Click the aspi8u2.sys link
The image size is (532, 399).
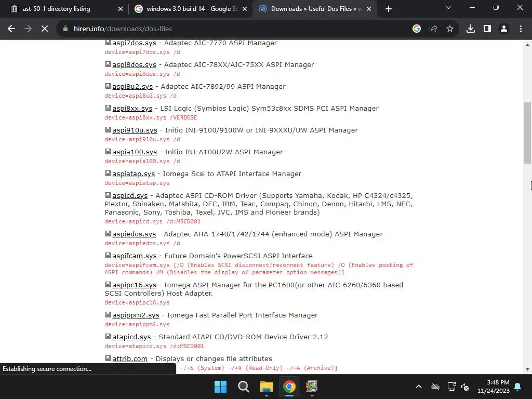tap(132, 87)
